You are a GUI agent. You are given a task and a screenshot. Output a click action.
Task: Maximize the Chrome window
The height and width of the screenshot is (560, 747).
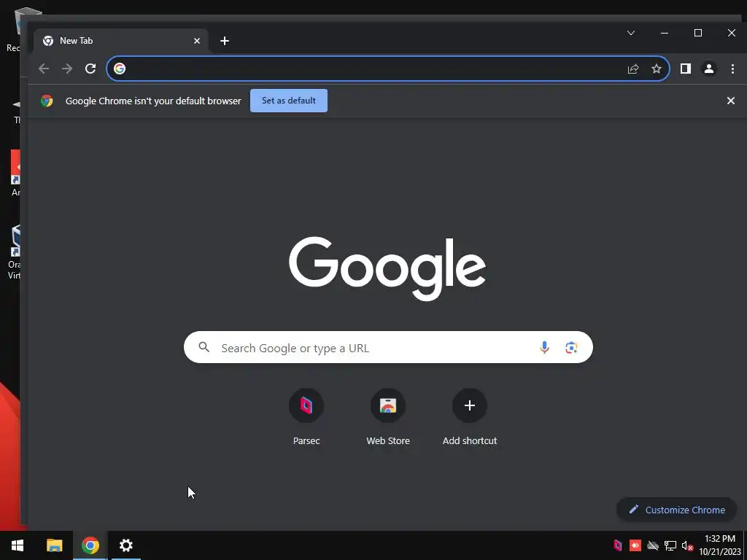click(698, 33)
